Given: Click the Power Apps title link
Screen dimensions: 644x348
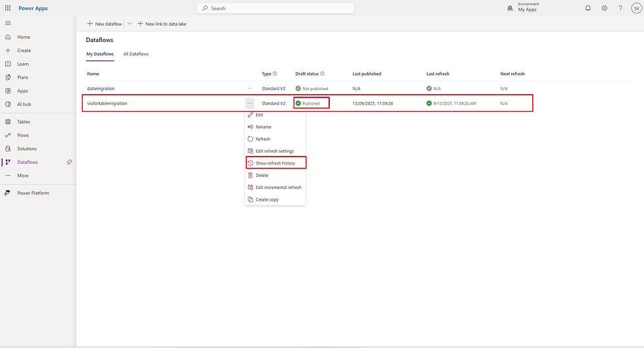Looking at the screenshot, I should point(33,9).
